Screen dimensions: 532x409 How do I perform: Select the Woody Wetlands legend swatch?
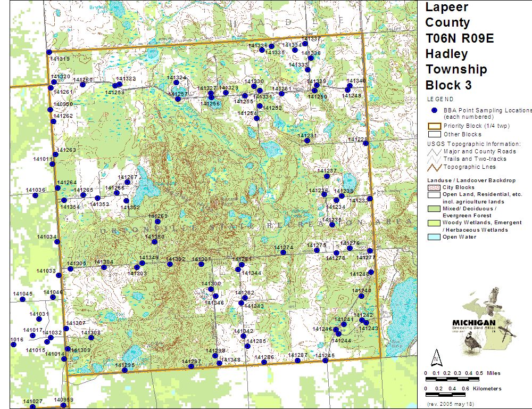point(434,223)
